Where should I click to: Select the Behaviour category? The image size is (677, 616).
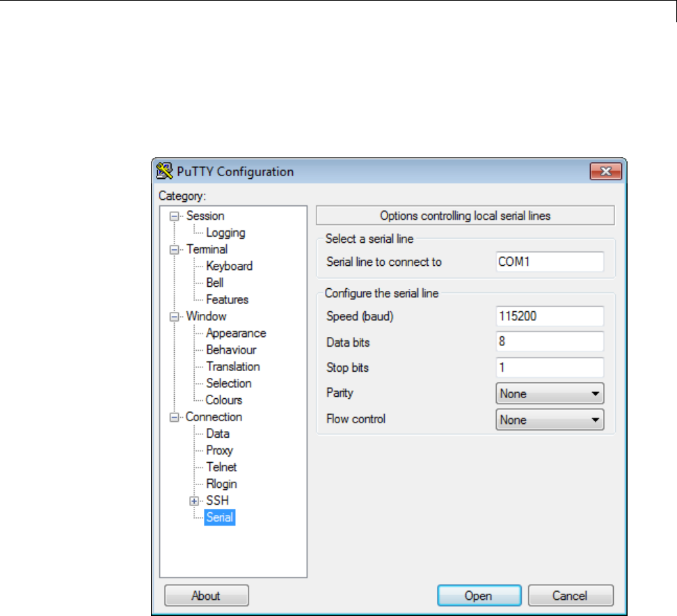(x=231, y=350)
